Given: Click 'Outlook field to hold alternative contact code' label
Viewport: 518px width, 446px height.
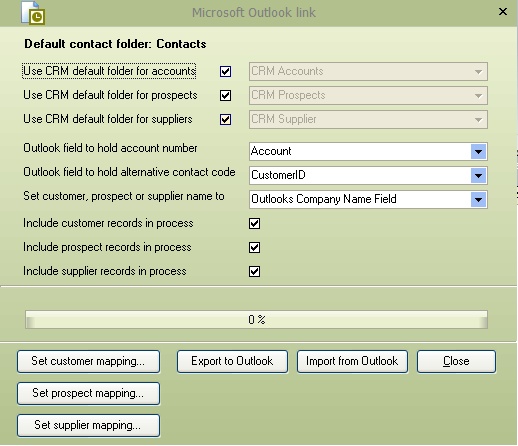Looking at the screenshot, I should [x=129, y=172].
